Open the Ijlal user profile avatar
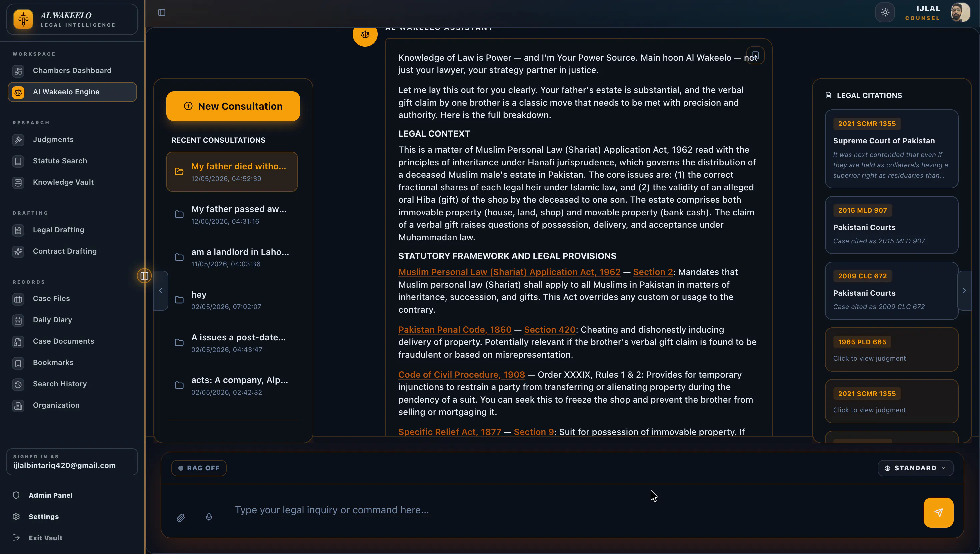 coord(960,13)
